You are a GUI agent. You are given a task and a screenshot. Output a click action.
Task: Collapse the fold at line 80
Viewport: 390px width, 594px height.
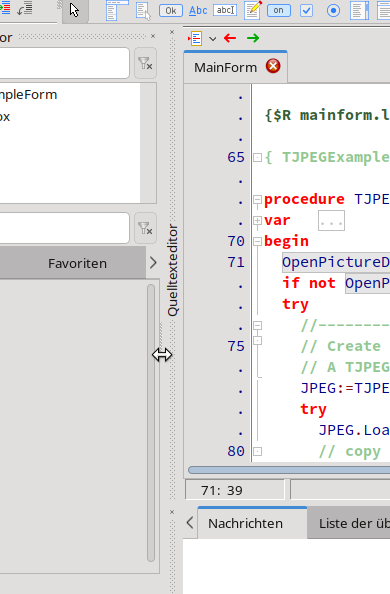[257, 452]
